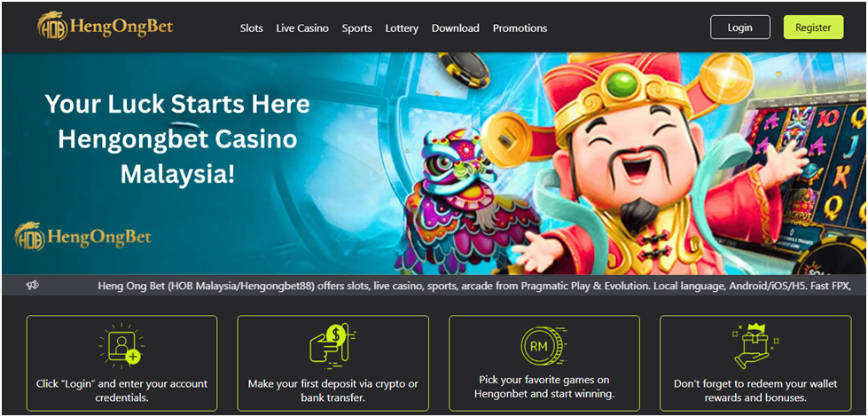Open the Lottery page

pyautogui.click(x=402, y=28)
